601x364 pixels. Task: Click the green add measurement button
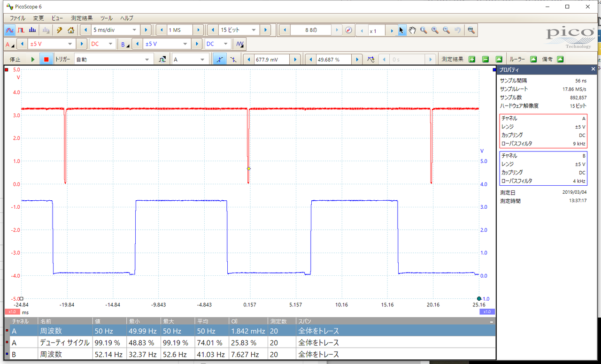coord(472,60)
